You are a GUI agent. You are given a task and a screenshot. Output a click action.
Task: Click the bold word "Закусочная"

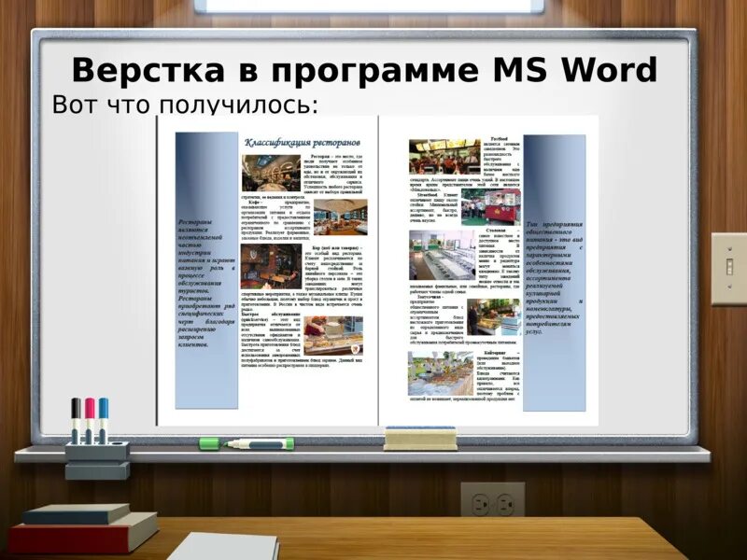tap(429, 297)
